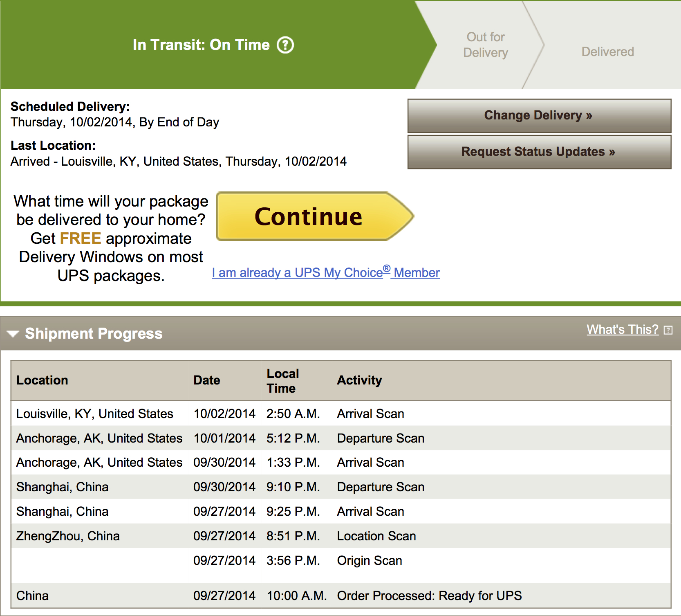Click the Activity column header

coord(359,380)
